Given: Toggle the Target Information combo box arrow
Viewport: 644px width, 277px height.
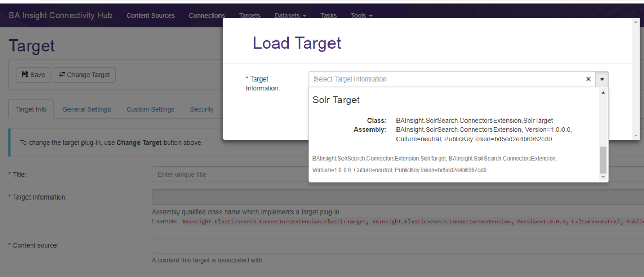Looking at the screenshot, I should [x=602, y=80].
